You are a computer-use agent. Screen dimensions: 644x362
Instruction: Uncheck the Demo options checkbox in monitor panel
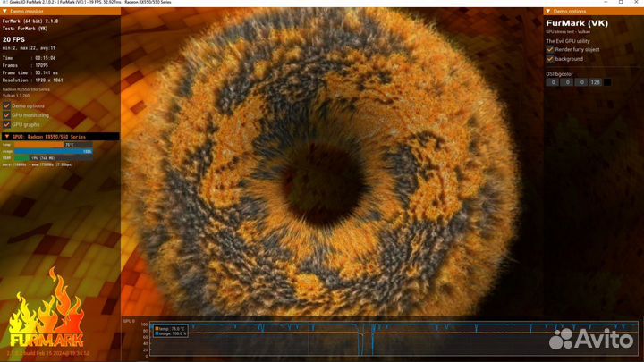click(6, 105)
